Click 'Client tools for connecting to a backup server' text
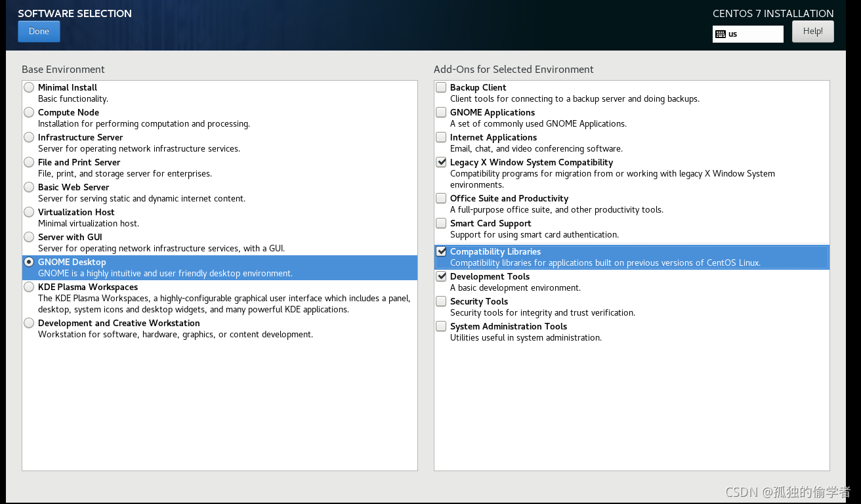The width and height of the screenshot is (861, 504). [575, 99]
